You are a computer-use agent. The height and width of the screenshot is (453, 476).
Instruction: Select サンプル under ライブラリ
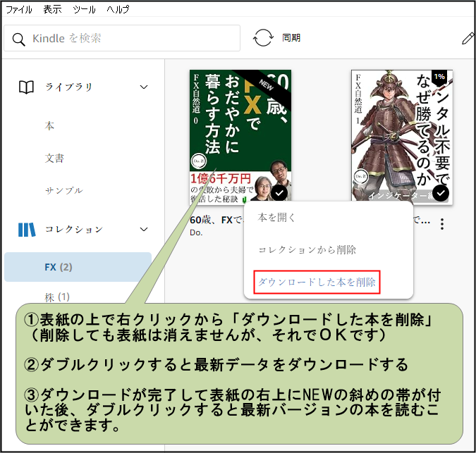click(63, 190)
